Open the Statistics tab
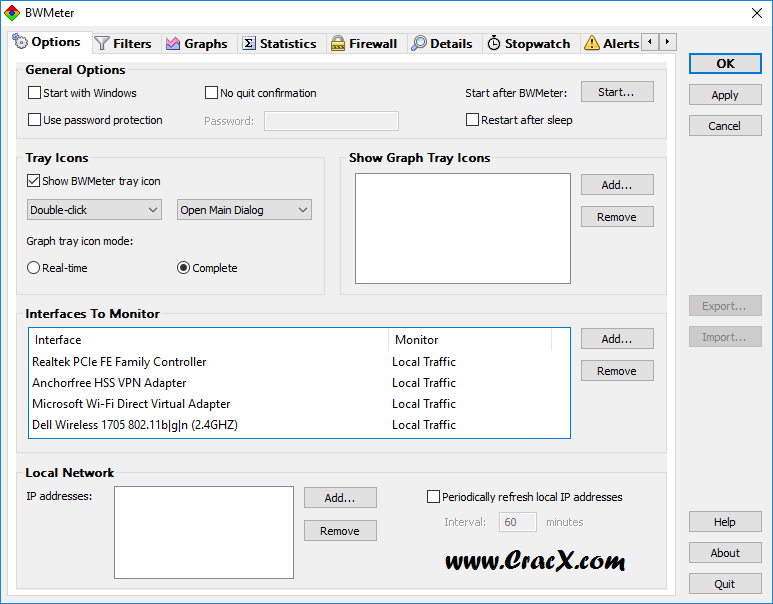 click(280, 43)
